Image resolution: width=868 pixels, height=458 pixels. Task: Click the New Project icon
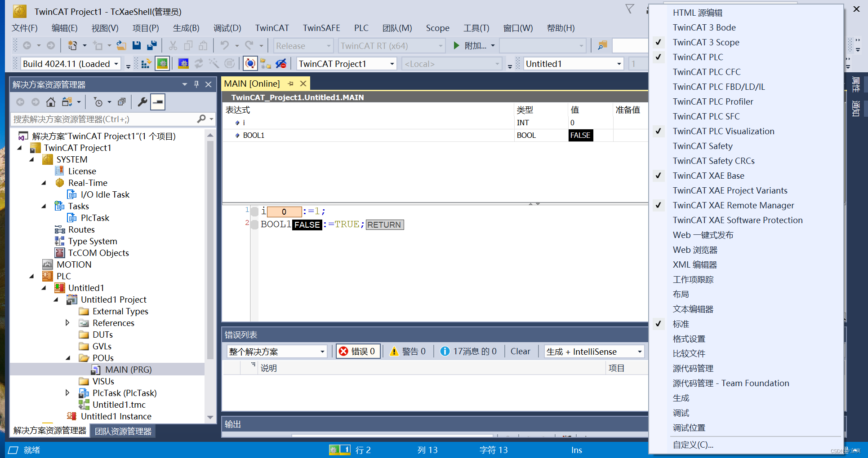click(72, 45)
